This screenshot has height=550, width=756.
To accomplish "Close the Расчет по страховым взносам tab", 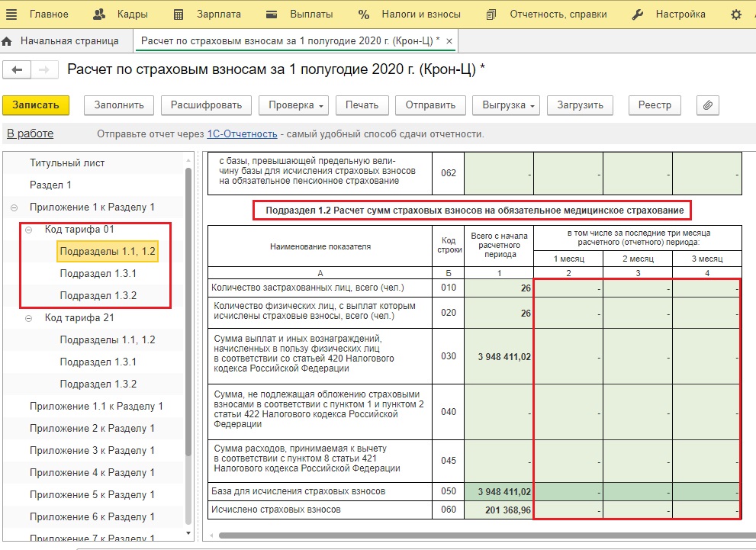I will tap(449, 41).
